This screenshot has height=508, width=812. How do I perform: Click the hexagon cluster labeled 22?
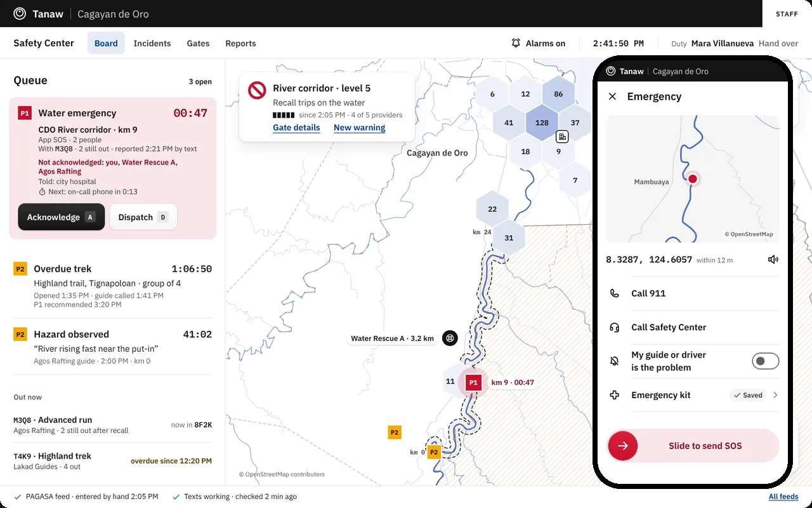pos(492,209)
